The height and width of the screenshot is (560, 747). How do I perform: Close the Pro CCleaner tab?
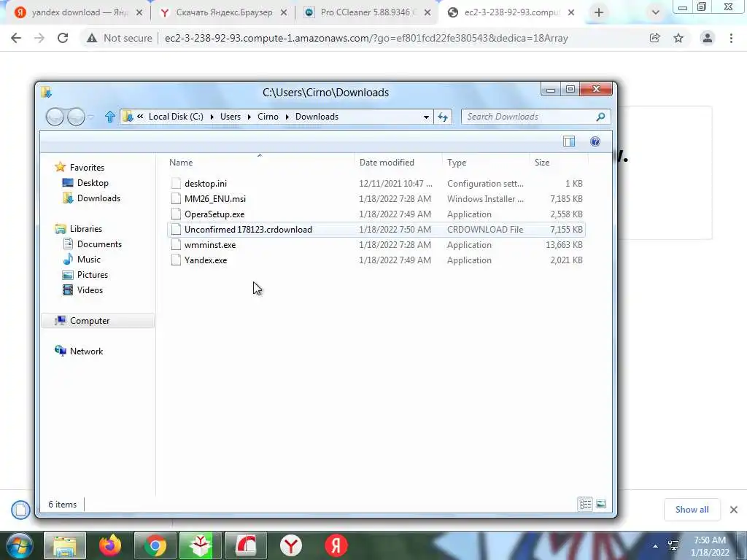[x=427, y=13]
